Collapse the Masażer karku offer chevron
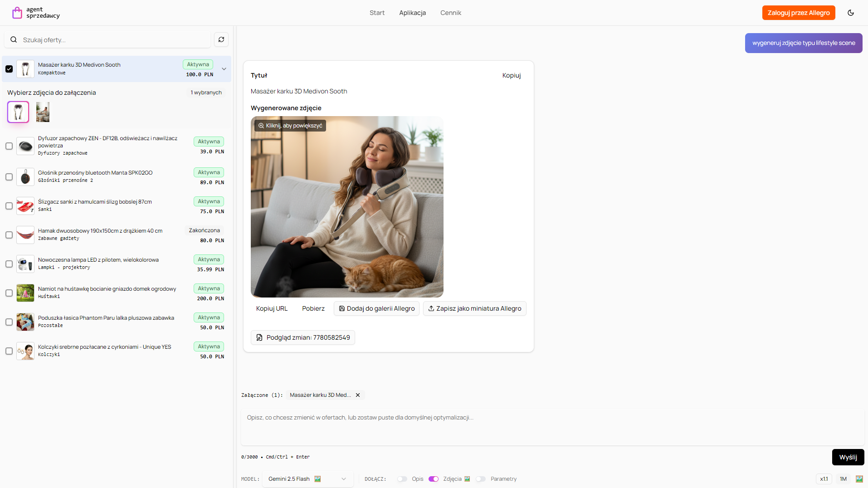Viewport: 868px width, 488px height. 224,69
